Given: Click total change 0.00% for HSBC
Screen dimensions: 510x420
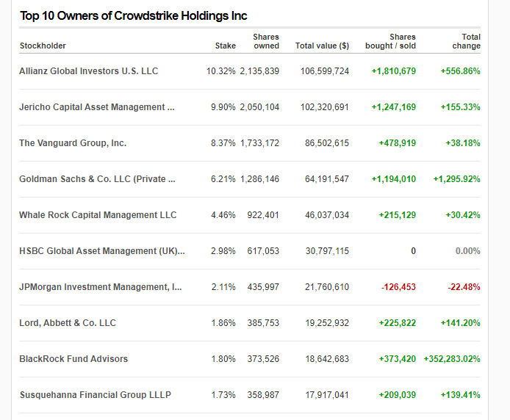Looking at the screenshot, I should [x=467, y=251].
